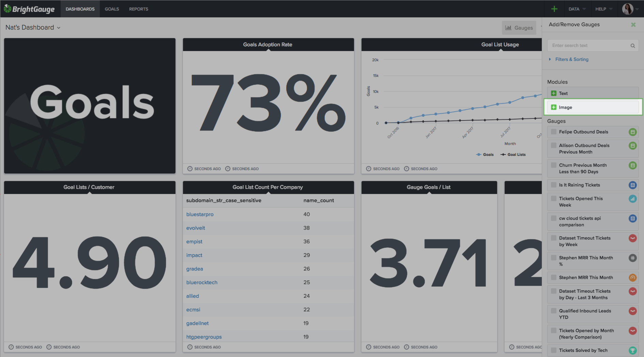
Task: Click the Dataset Timeout Tickets by Week line icon
Action: [x=633, y=238]
